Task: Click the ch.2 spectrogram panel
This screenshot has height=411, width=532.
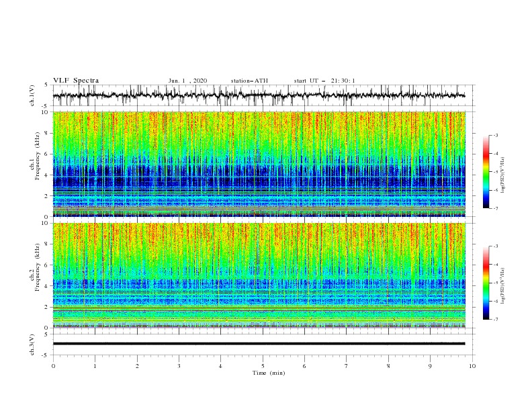Action: tap(259, 275)
